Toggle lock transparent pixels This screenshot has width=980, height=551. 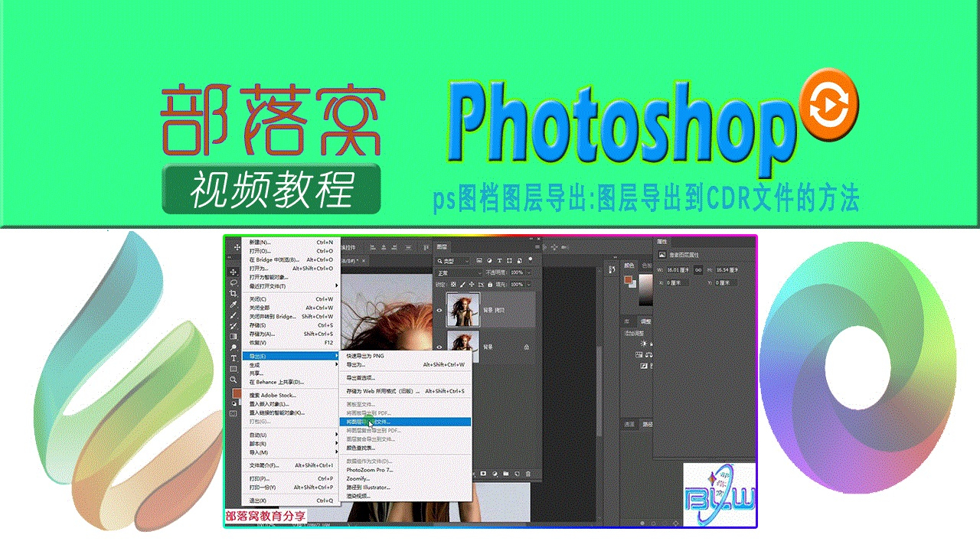pos(453,285)
